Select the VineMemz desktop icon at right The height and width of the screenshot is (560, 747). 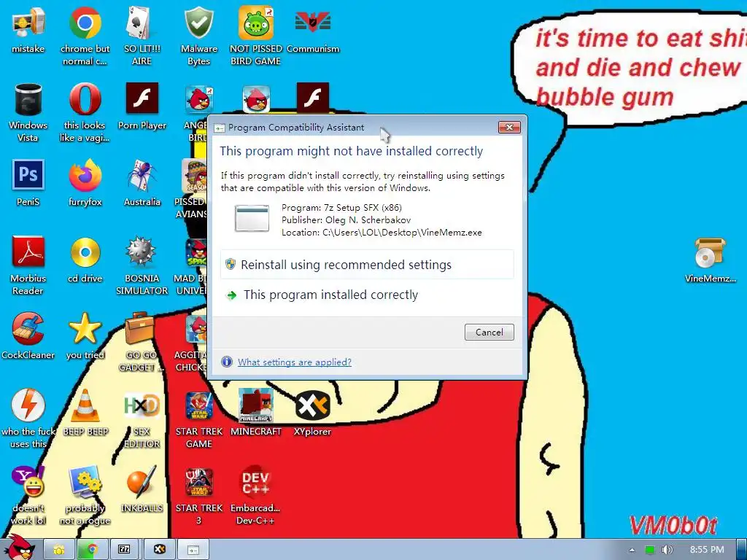[710, 260]
